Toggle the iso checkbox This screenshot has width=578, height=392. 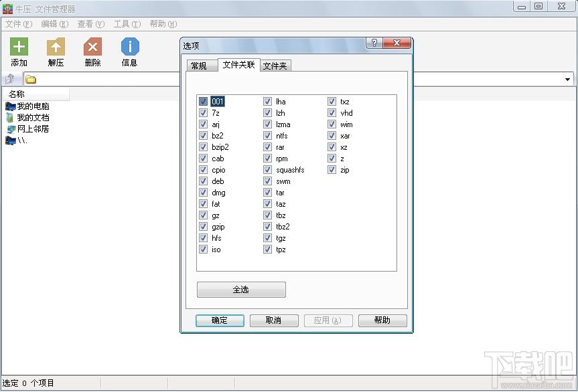[x=203, y=250]
